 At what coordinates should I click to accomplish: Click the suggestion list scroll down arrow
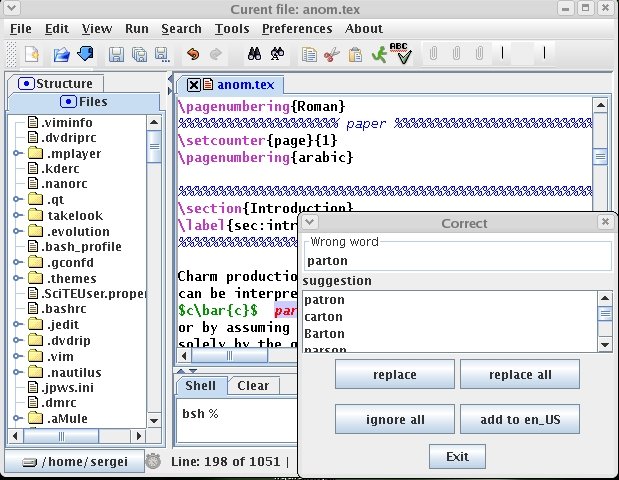click(605, 345)
